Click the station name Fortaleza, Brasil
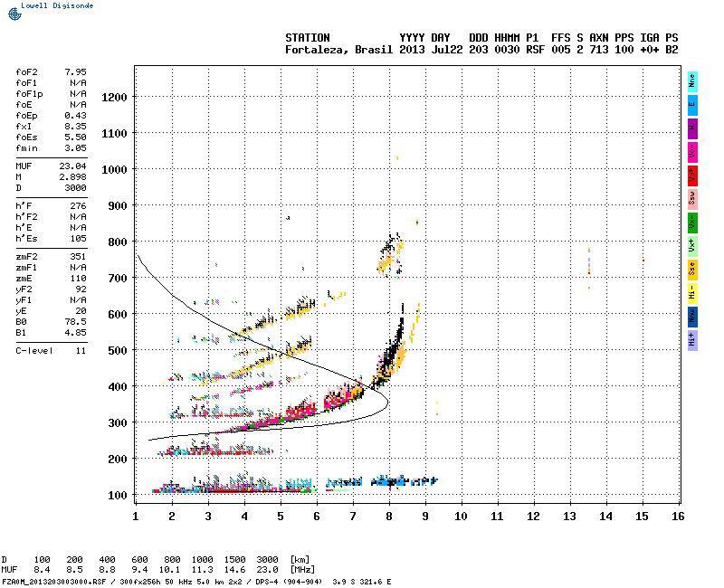Viewport: 724px width, 588px height. point(338,50)
